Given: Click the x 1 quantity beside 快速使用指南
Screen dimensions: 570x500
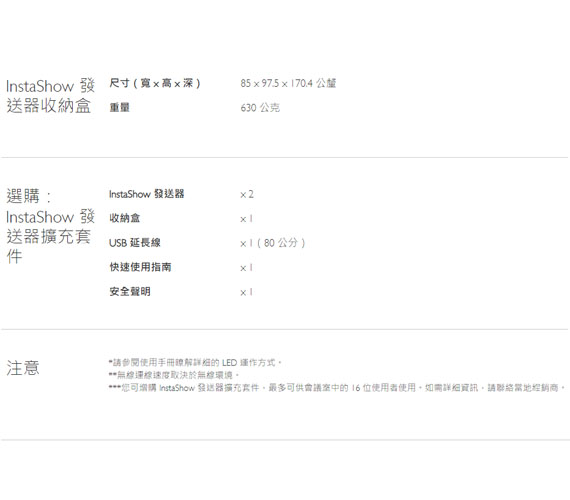Looking at the screenshot, I should pos(246,268).
